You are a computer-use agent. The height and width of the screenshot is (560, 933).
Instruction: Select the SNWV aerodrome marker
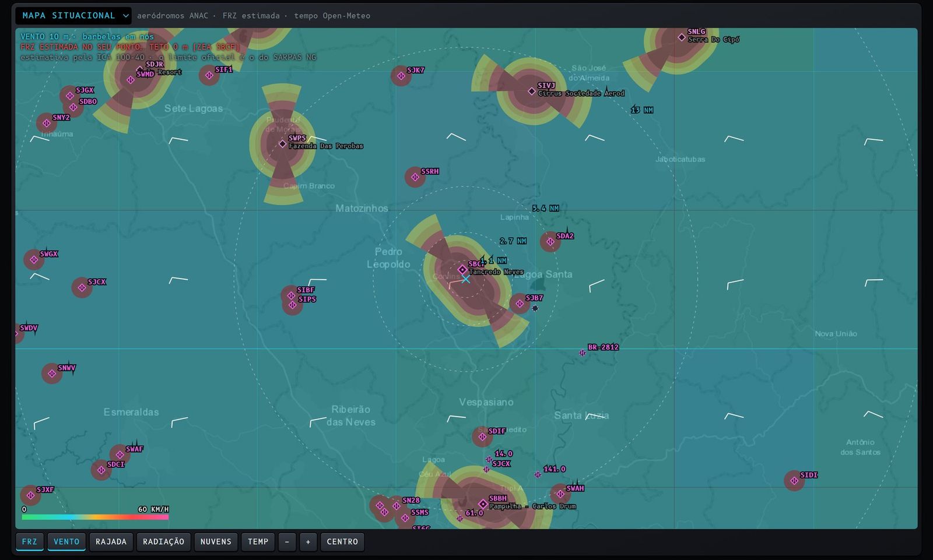coord(52,374)
